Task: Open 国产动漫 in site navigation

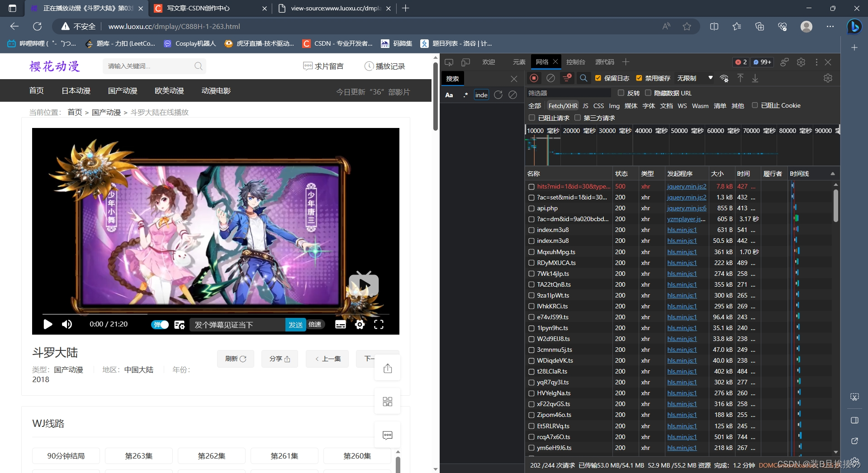Action: tap(123, 91)
